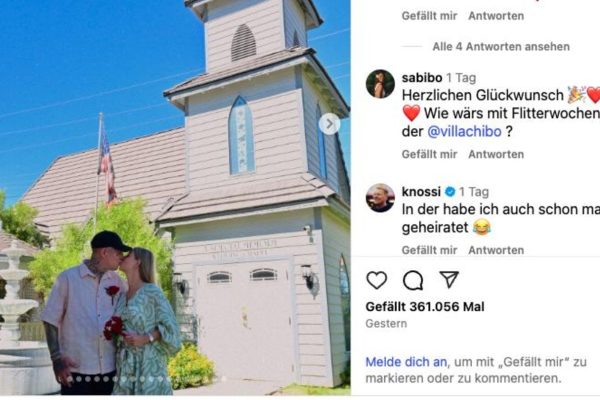Like the post with the heart icon
Viewport: 600px width, 400px height.
pyautogui.click(x=377, y=280)
